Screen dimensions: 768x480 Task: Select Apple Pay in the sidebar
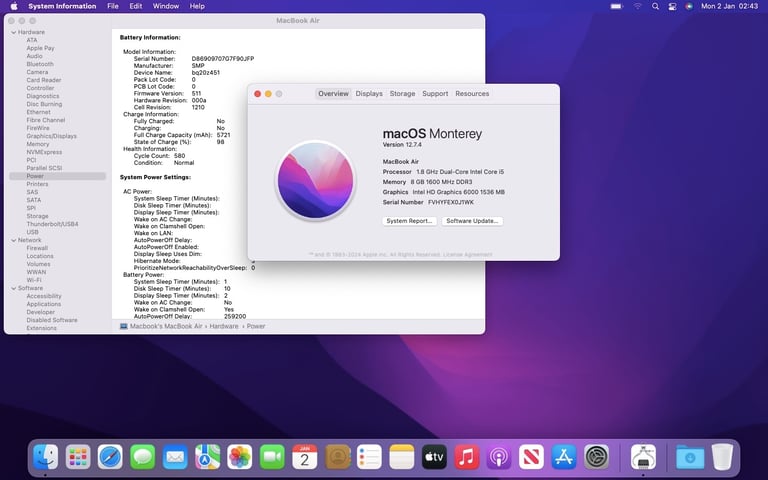pos(40,48)
